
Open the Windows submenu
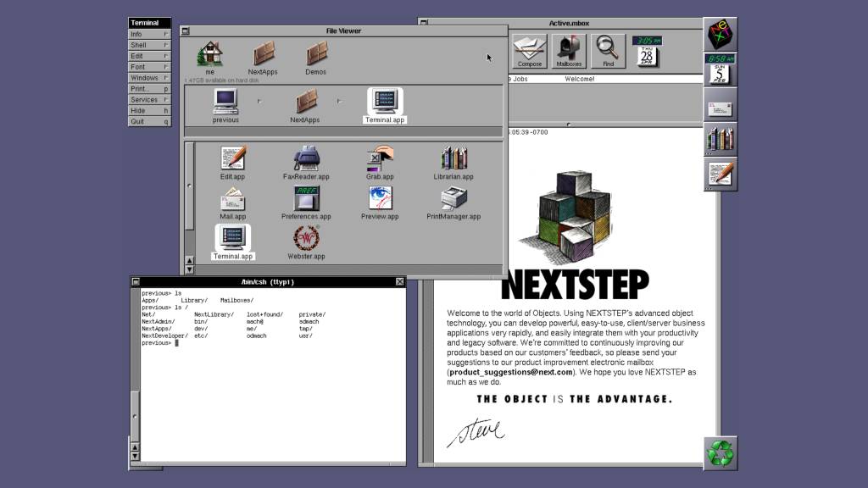[x=149, y=78]
